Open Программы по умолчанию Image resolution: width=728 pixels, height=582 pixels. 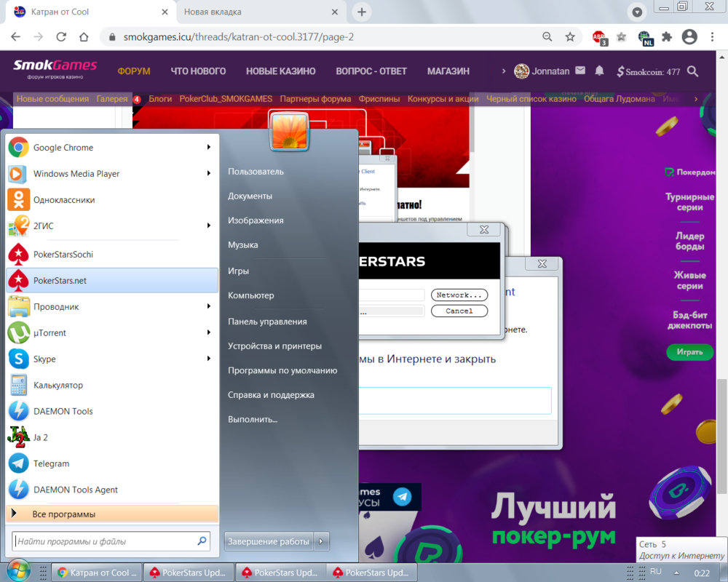[x=282, y=370]
